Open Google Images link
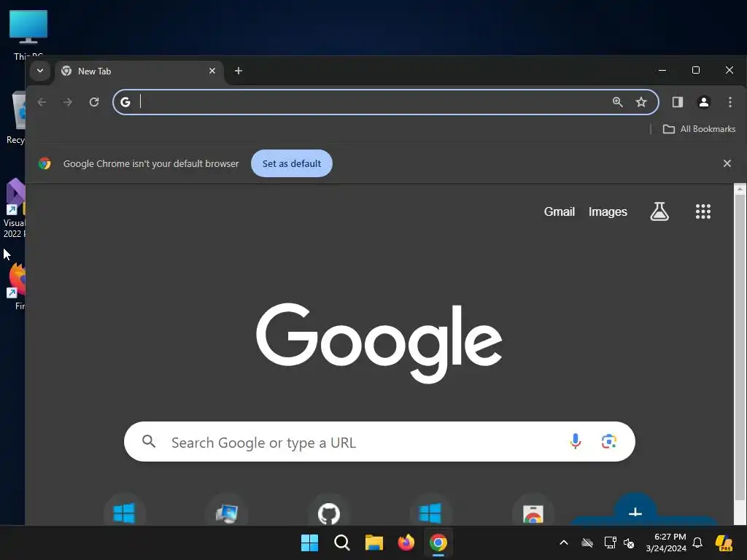Screen dimensions: 747x560 click(x=608, y=211)
